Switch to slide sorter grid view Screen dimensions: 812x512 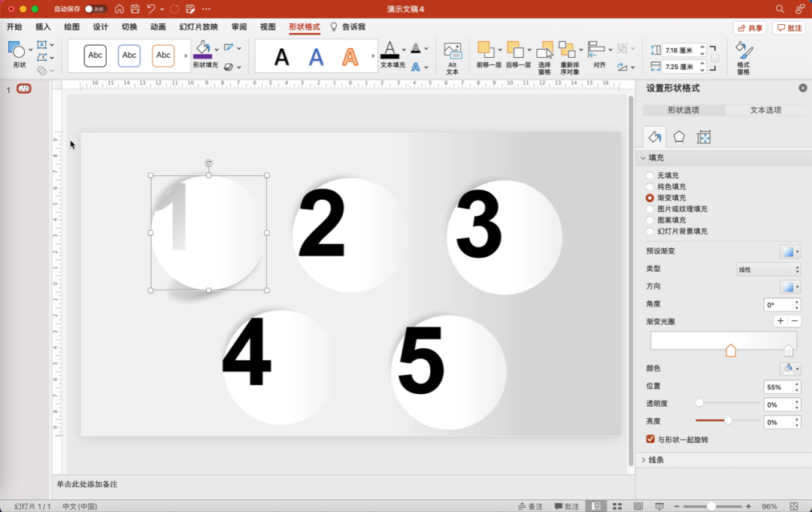point(617,506)
